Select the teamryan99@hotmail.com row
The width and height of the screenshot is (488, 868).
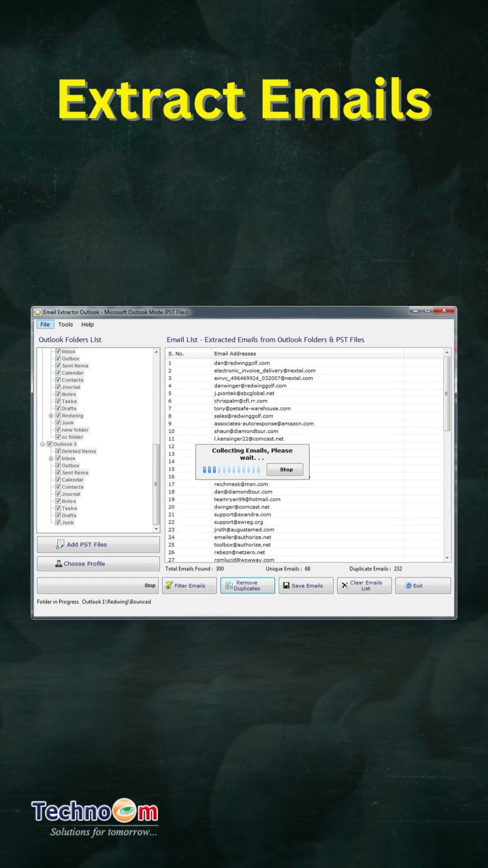305,499
